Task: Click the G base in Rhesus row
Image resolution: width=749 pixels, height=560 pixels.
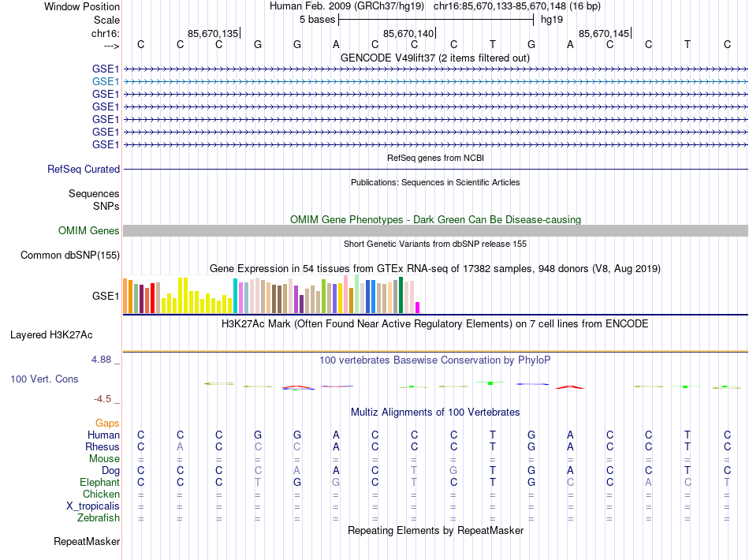Action: pyautogui.click(x=531, y=446)
